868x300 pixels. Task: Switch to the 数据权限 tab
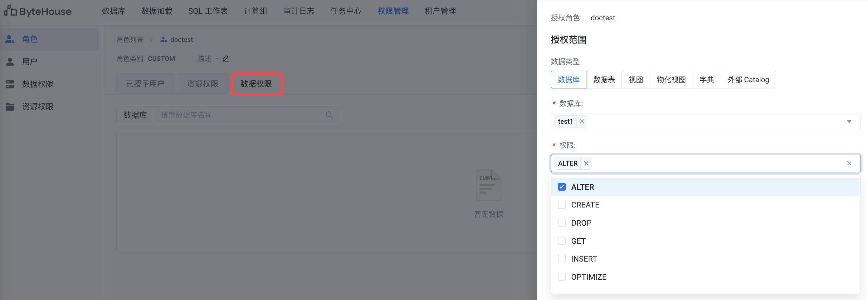[x=256, y=84]
